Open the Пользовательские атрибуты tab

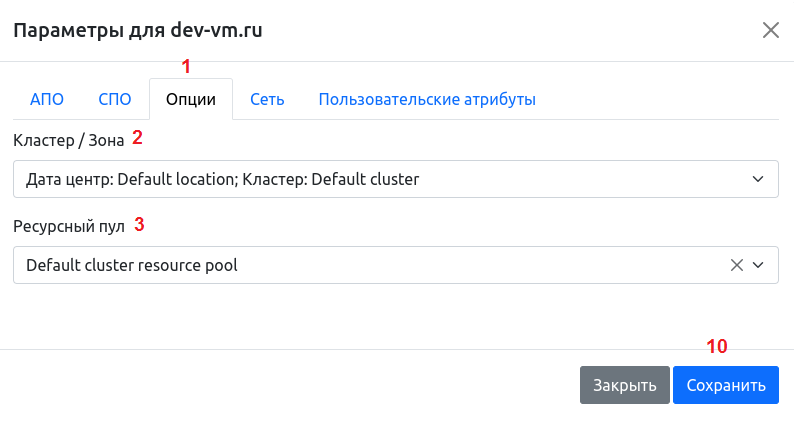427,100
